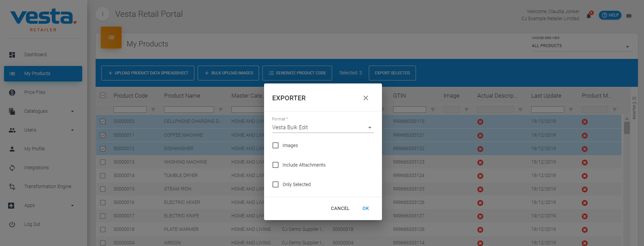Open My Products in the sidebar
The width and height of the screenshot is (644, 246).
tap(43, 73)
